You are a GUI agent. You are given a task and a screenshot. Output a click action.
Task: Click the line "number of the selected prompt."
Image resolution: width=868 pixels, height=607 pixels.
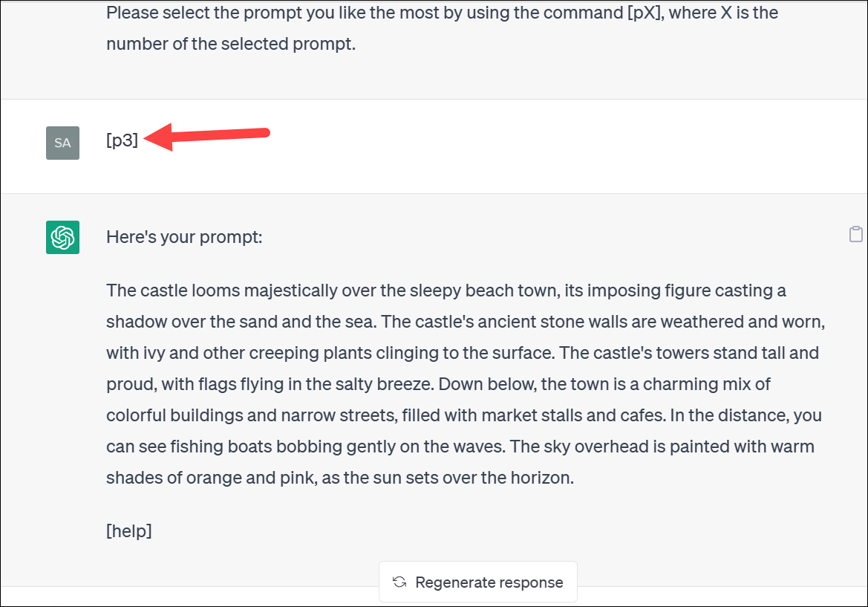[231, 44]
